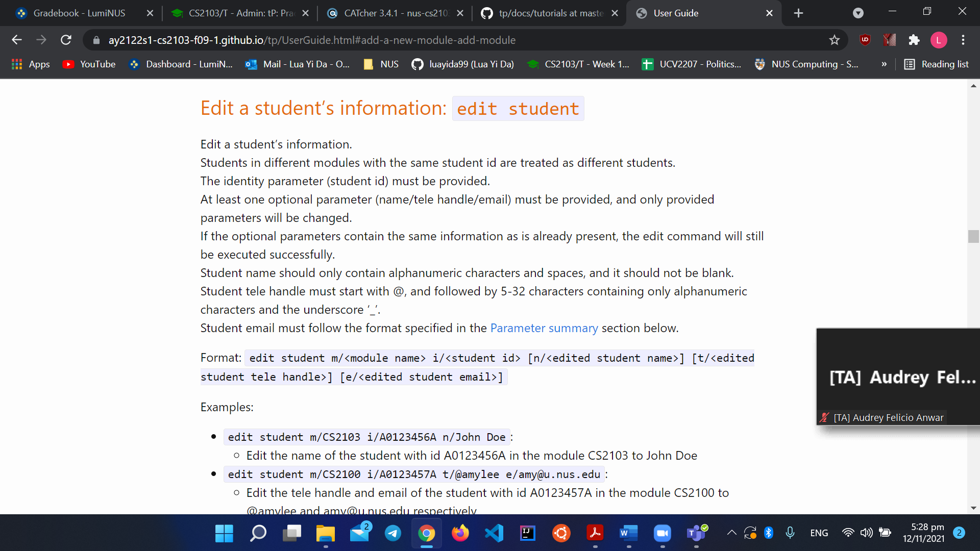Image resolution: width=980 pixels, height=551 pixels.
Task: Open Microsoft Word from the taskbar
Action: point(629,533)
